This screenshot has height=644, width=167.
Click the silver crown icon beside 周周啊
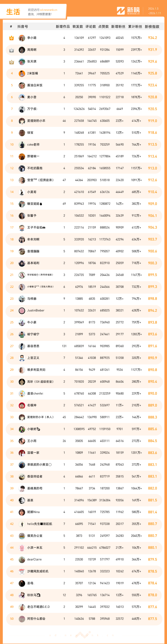point(11,50)
